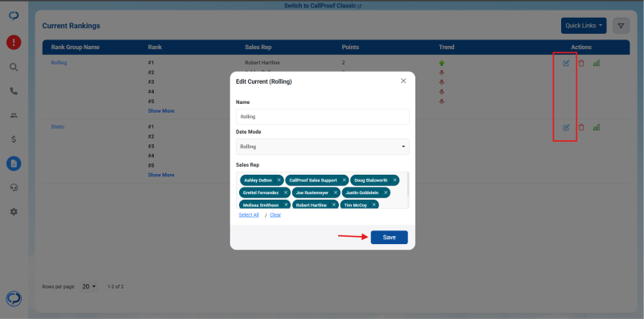The height and width of the screenshot is (319, 644).
Task: Click the Name input field
Action: [323, 117]
